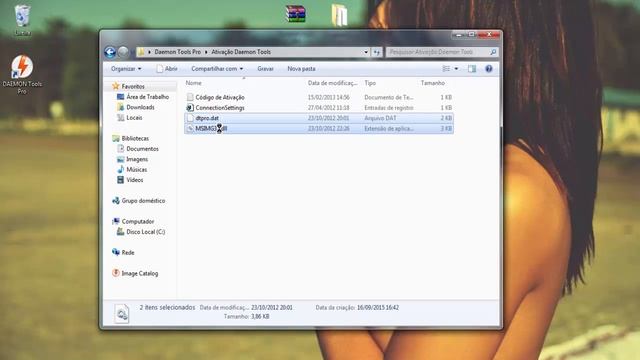Viewport: 640px width, 360px height.
Task: Click the Rede network icon
Action: [116, 252]
